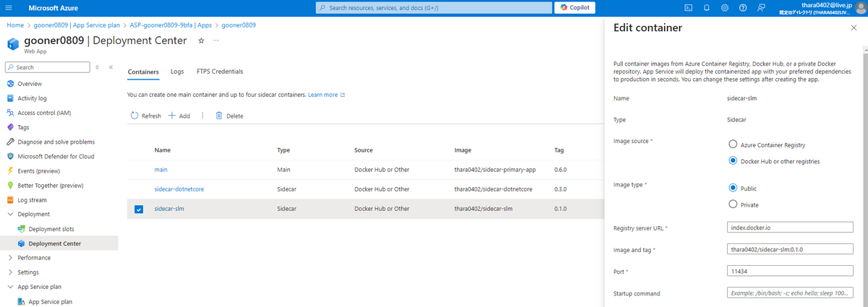
Task: Open the notifications bell
Action: click(707, 7)
